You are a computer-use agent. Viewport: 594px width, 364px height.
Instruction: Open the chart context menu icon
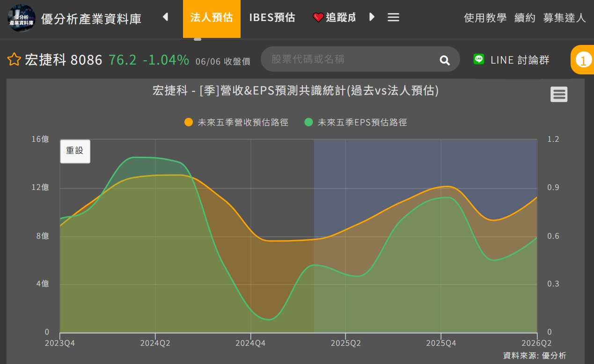[559, 95]
